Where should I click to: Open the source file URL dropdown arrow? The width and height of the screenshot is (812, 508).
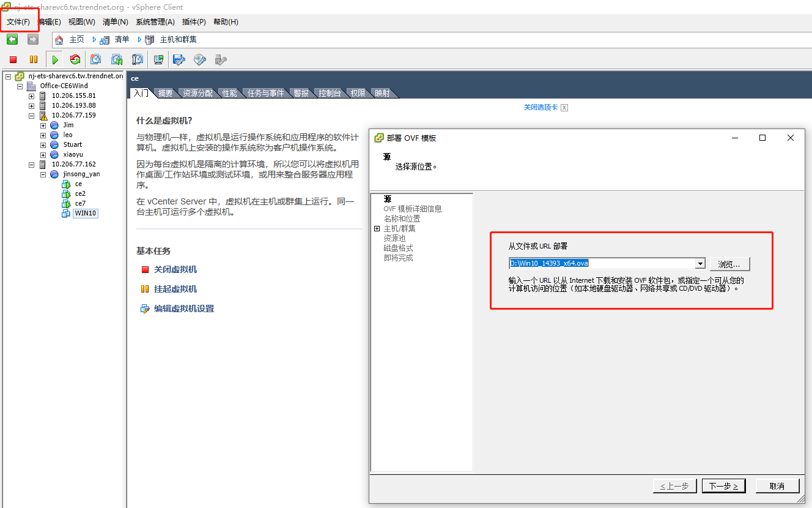[700, 264]
